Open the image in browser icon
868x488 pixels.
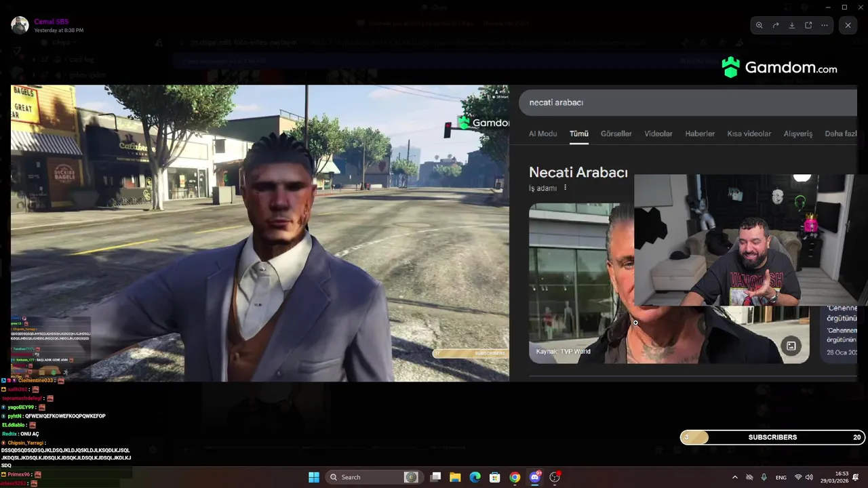pos(808,25)
